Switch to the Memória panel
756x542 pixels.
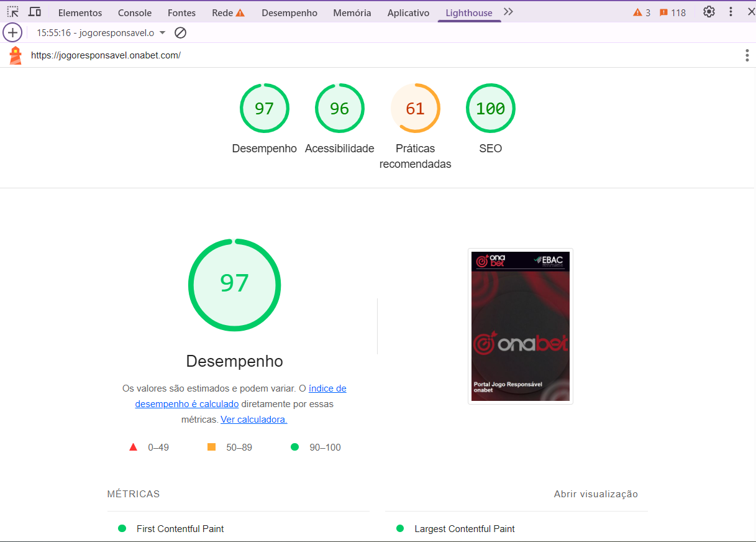click(352, 12)
